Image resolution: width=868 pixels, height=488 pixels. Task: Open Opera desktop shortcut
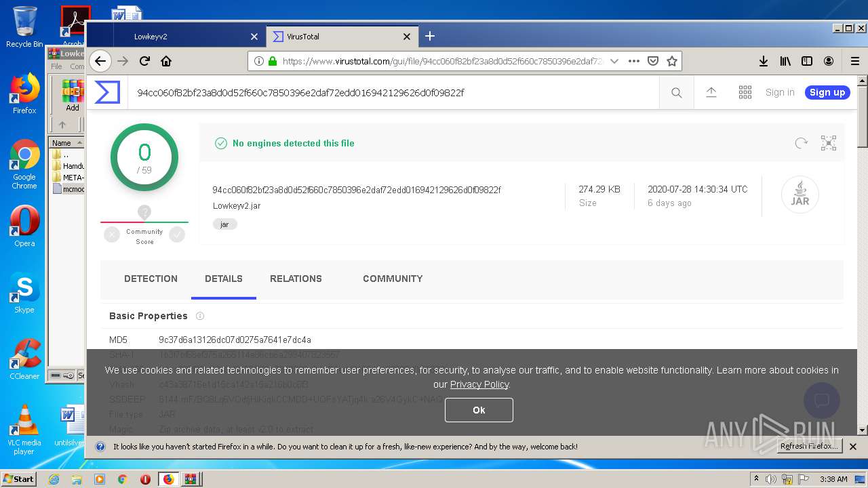tap(24, 226)
